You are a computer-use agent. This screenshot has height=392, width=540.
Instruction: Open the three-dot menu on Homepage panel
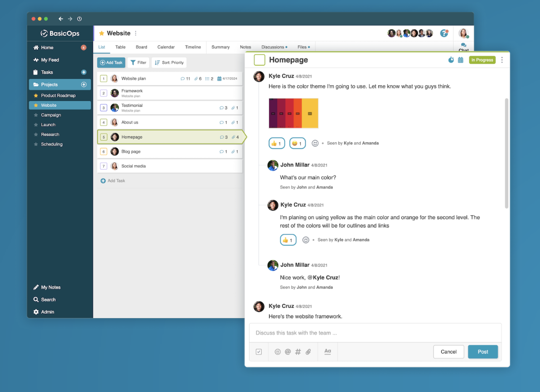[x=502, y=59]
